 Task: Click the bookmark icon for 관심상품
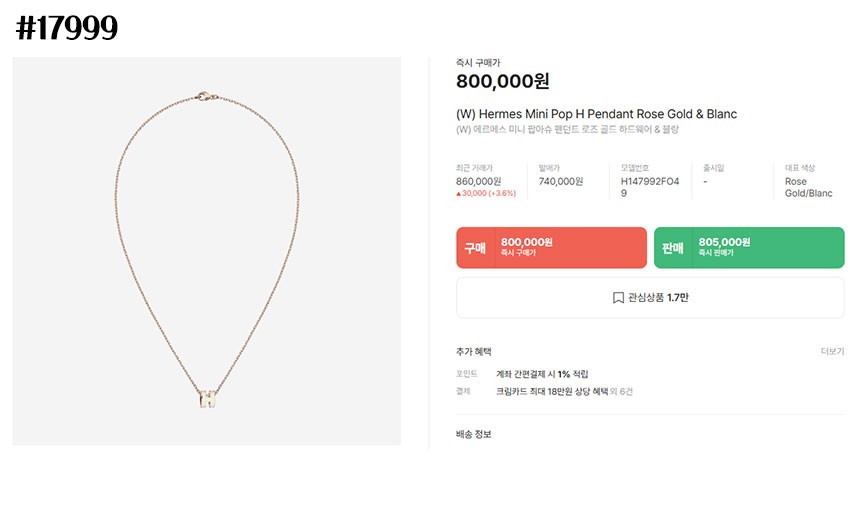point(618,298)
